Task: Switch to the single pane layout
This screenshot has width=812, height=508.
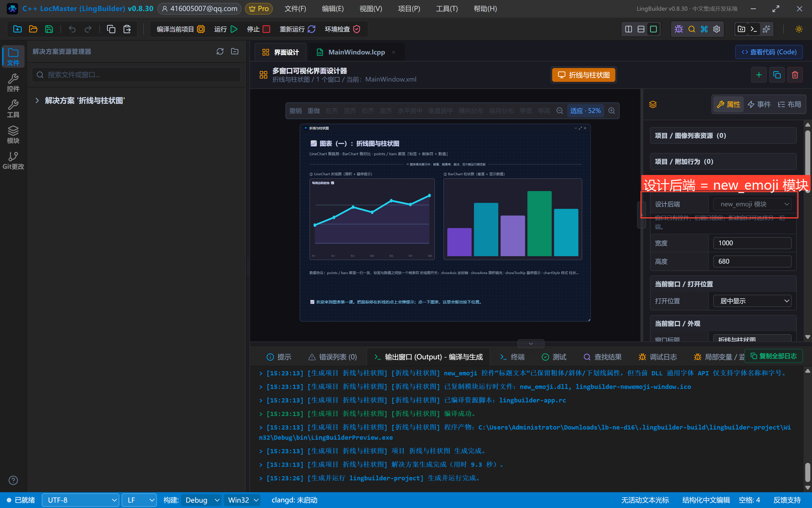Action: point(653,29)
